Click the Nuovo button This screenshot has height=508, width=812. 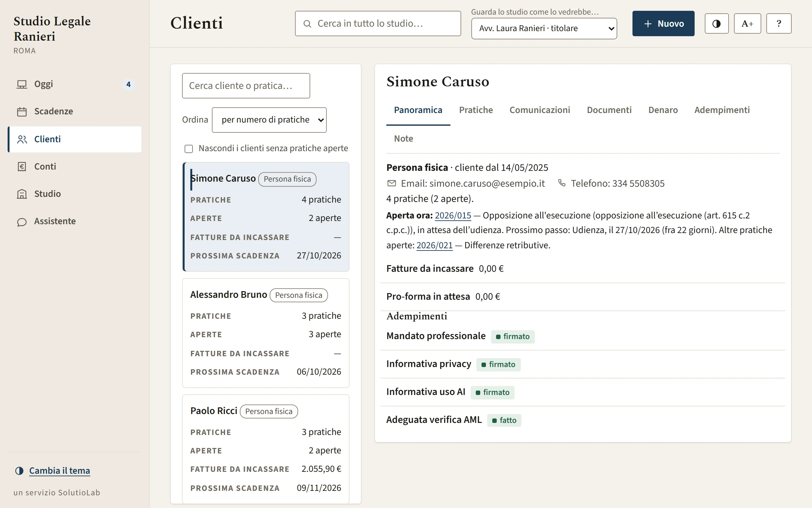[663, 23]
